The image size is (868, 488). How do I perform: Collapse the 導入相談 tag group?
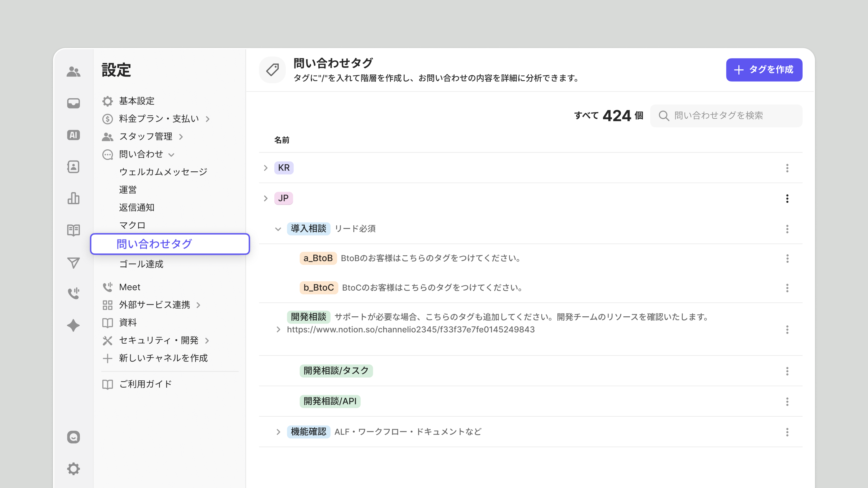pos(278,229)
